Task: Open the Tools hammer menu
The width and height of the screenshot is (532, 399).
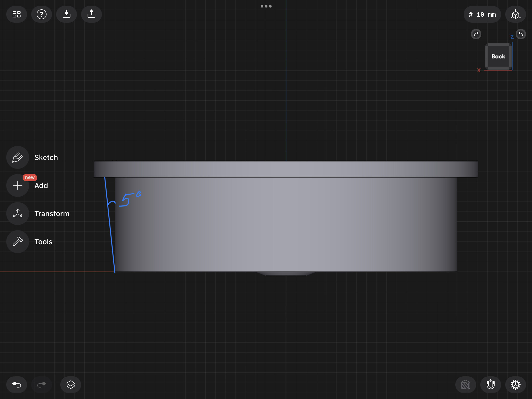Action: (17, 242)
